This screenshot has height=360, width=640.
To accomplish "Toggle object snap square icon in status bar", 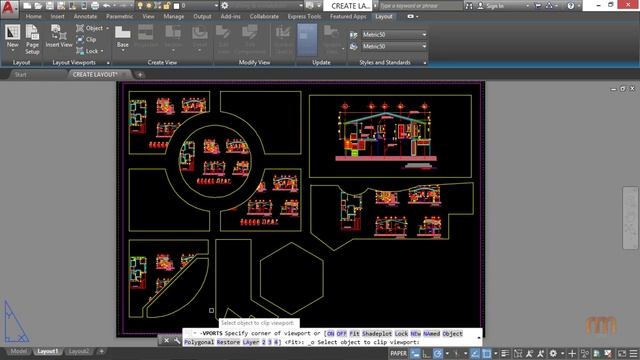I will click(486, 353).
